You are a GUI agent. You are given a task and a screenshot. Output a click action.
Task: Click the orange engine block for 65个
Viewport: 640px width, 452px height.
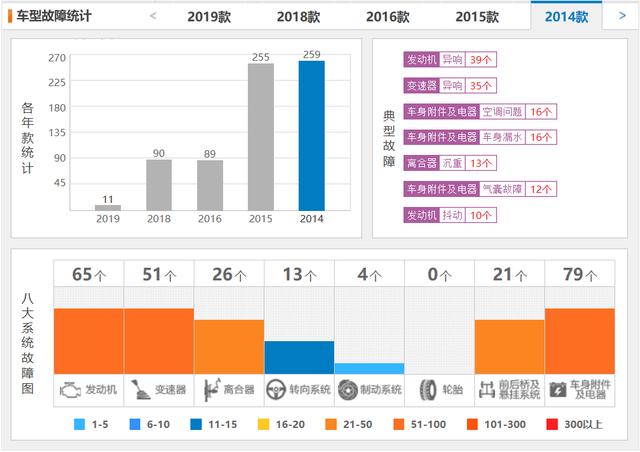pos(89,341)
